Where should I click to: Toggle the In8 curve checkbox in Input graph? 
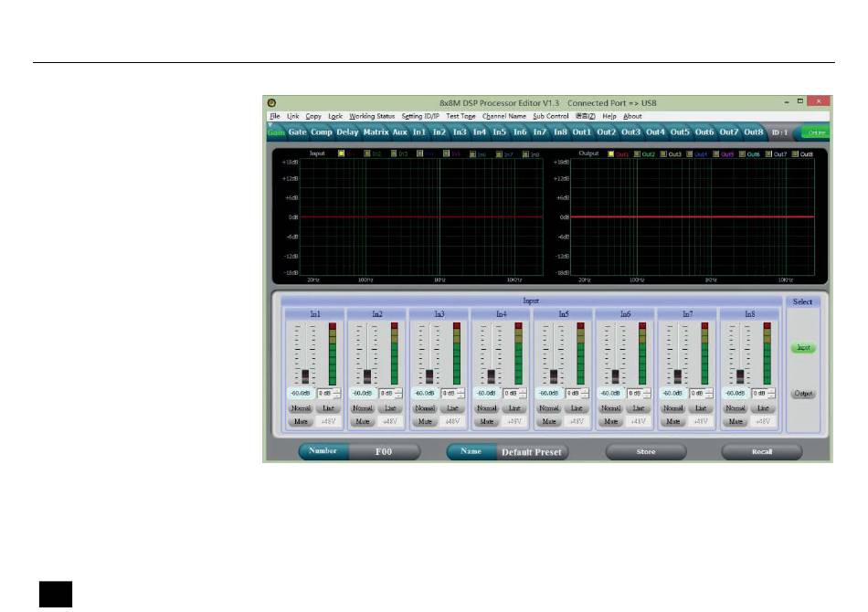click(x=526, y=153)
